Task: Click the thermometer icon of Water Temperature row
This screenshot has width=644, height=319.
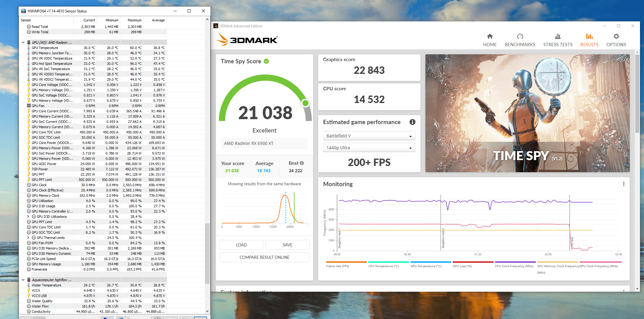Action: point(29,285)
